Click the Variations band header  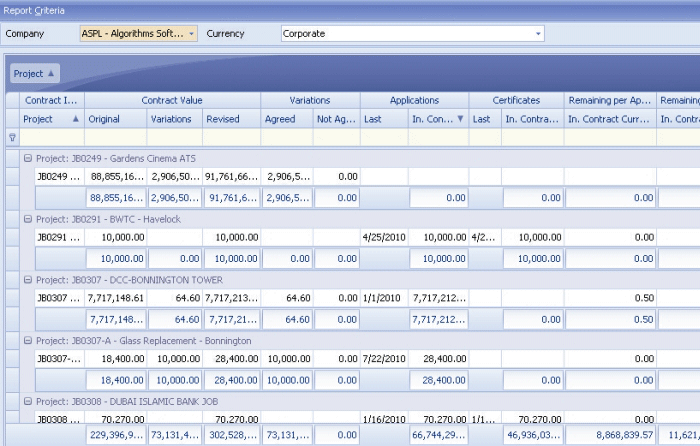pyautogui.click(x=310, y=100)
